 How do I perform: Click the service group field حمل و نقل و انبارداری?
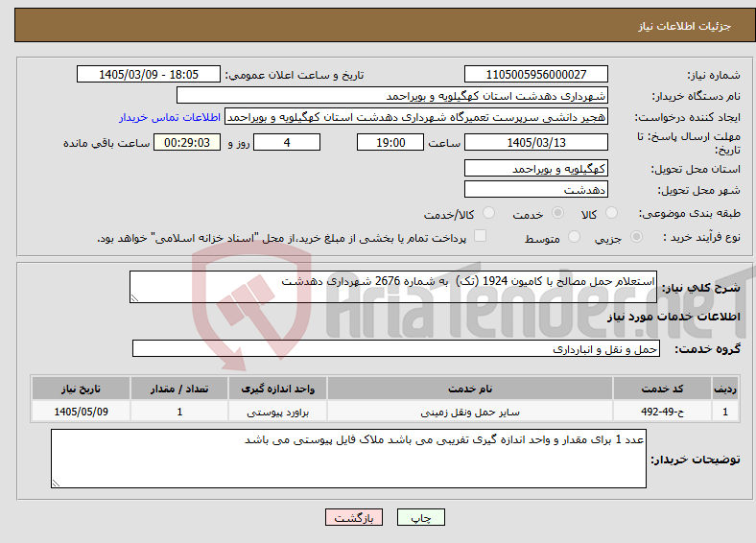[396, 348]
